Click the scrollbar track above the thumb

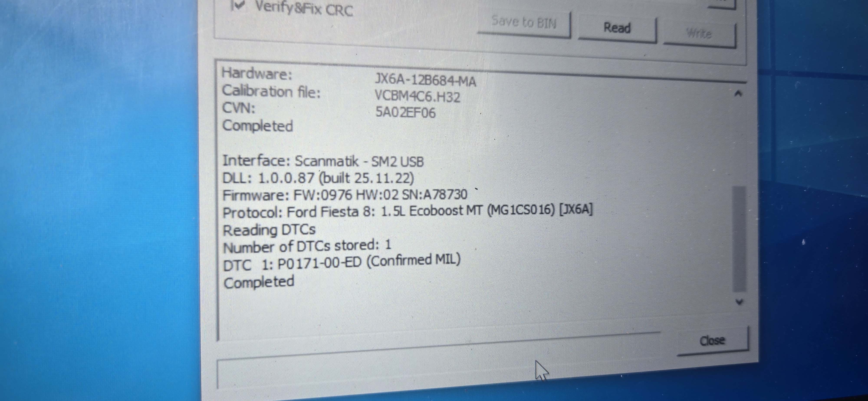(739, 144)
